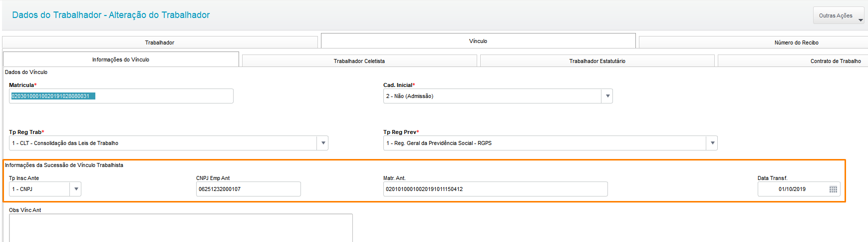Select the Trabalhador Celetista subtab
The height and width of the screenshot is (242, 868).
[359, 61]
